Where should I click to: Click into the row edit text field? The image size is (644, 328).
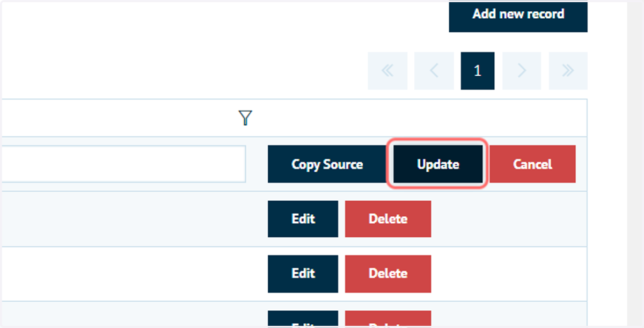pyautogui.click(x=123, y=164)
